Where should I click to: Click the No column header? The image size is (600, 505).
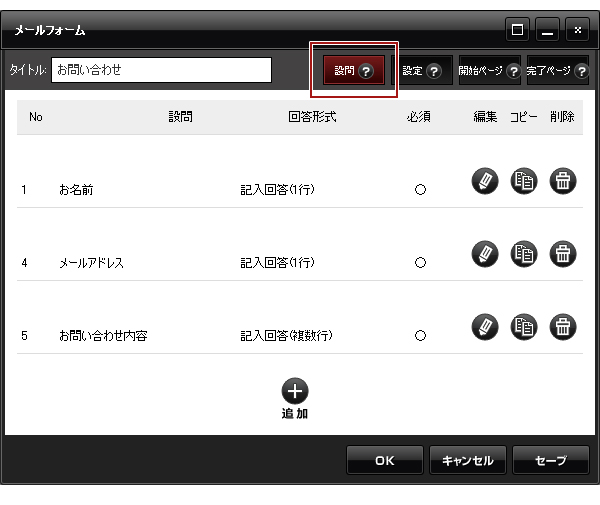tap(36, 117)
